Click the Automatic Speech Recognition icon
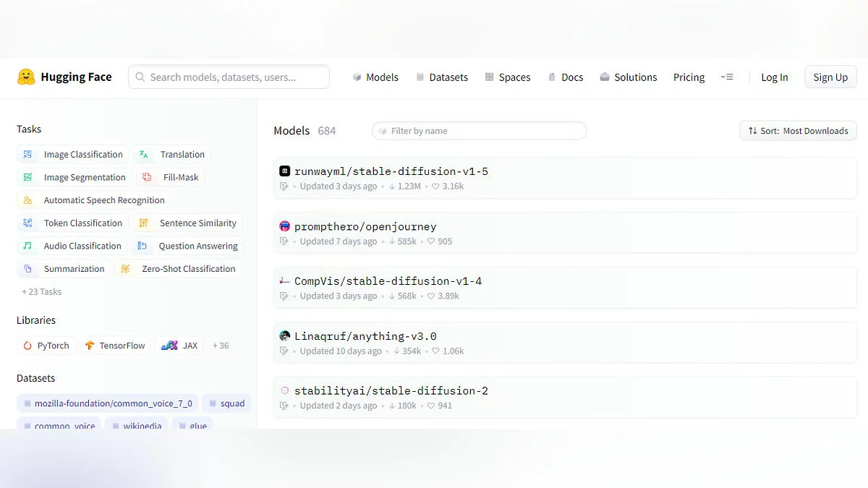868x488 pixels. point(27,200)
